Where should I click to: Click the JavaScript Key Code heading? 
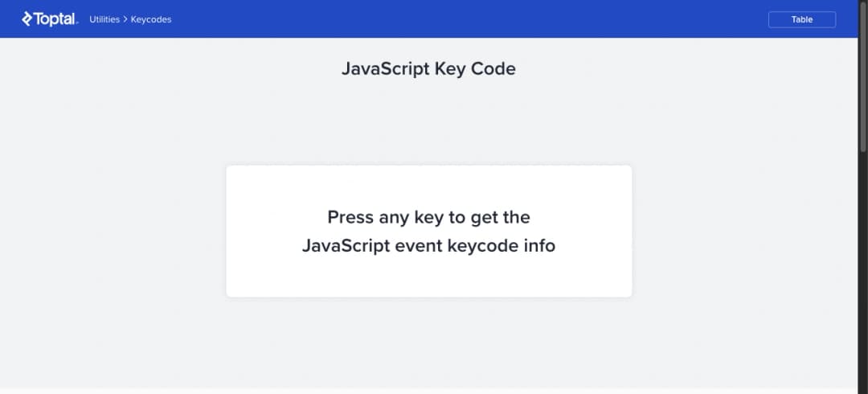point(428,68)
